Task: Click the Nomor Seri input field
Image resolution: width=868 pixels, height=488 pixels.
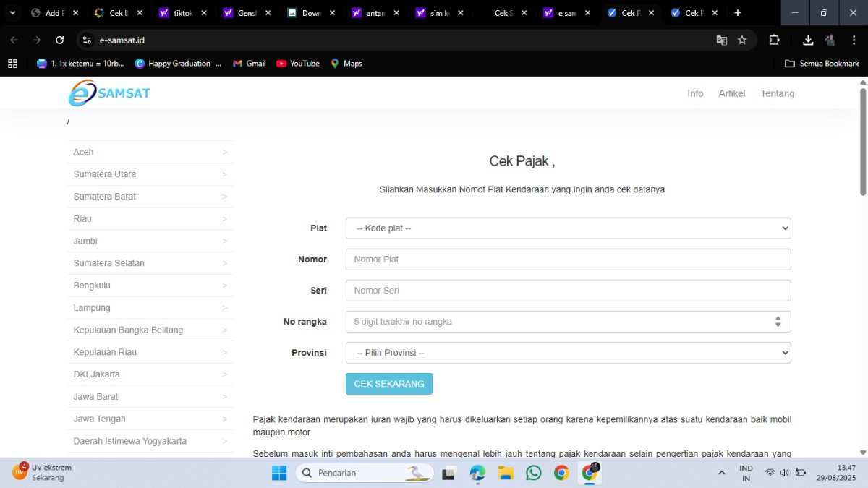Action: pyautogui.click(x=568, y=291)
